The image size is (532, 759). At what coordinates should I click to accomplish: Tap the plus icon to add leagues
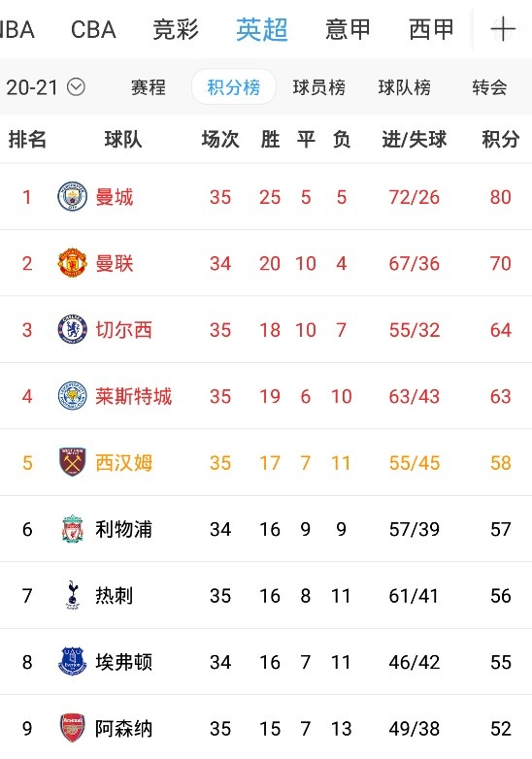(503, 29)
